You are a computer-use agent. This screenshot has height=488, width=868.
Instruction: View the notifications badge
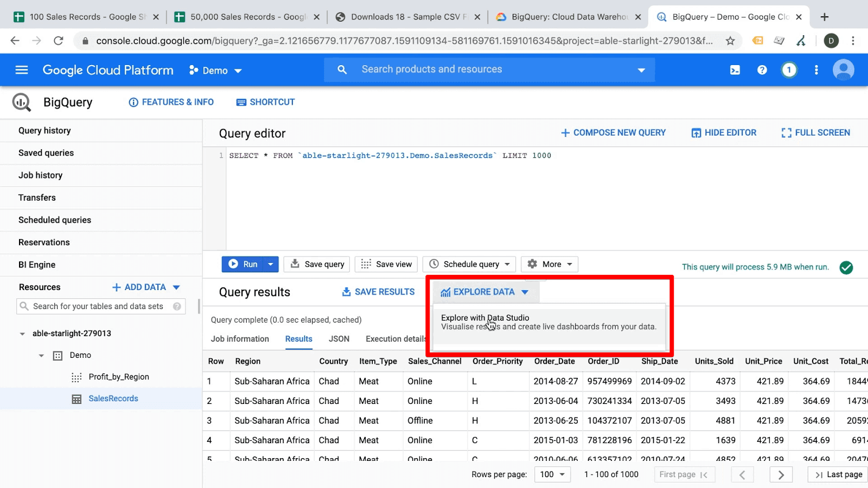(789, 69)
